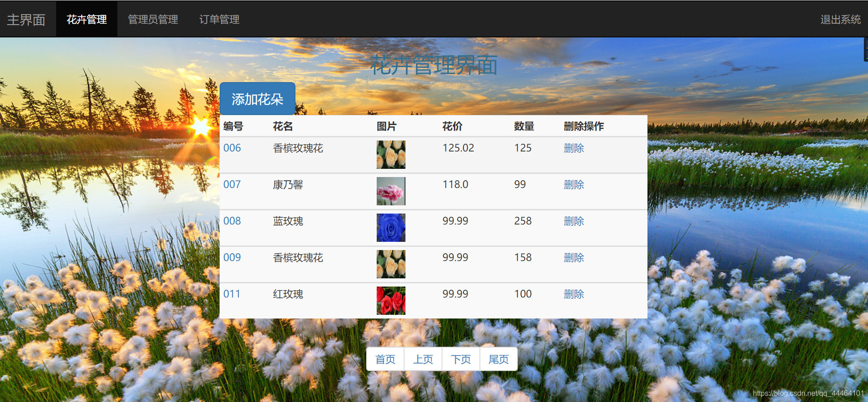Open flower ID 006 link
The height and width of the screenshot is (402, 868).
pyautogui.click(x=232, y=148)
